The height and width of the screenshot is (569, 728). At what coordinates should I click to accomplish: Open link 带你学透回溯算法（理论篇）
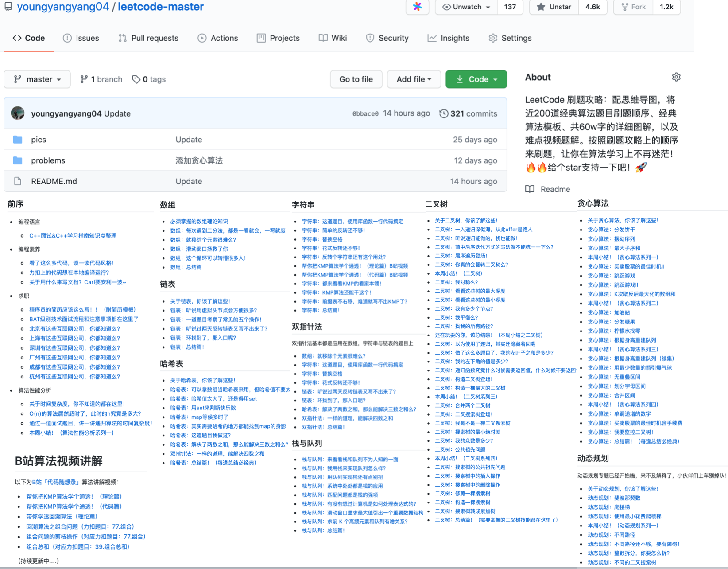click(x=62, y=516)
